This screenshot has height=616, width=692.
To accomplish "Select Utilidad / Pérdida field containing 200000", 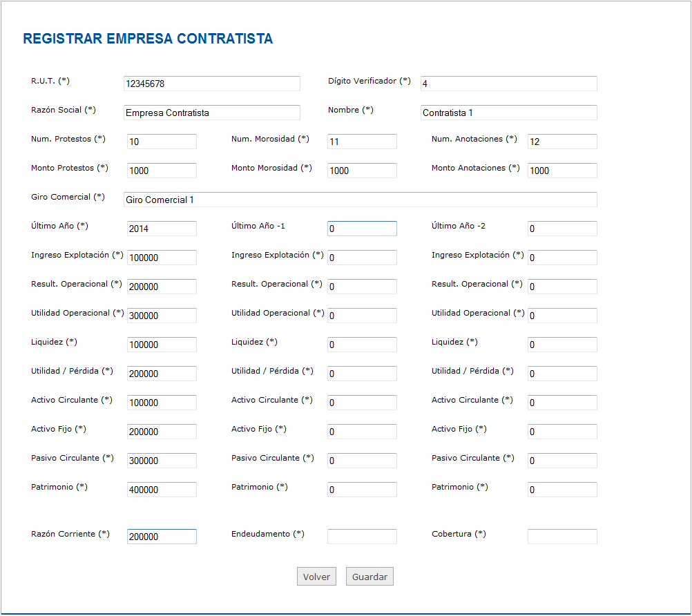I will coord(162,374).
